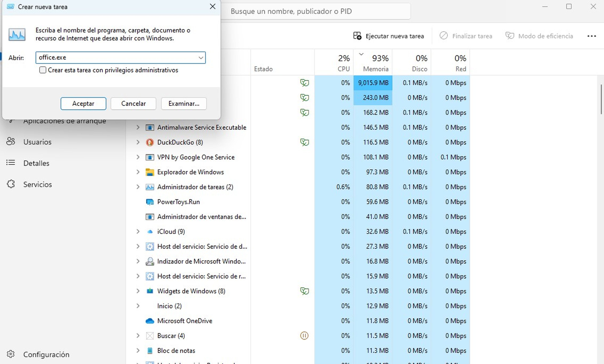The height and width of the screenshot is (364, 604).
Task: Click the Indizador de Microsoft Windows icon
Action: point(150,261)
